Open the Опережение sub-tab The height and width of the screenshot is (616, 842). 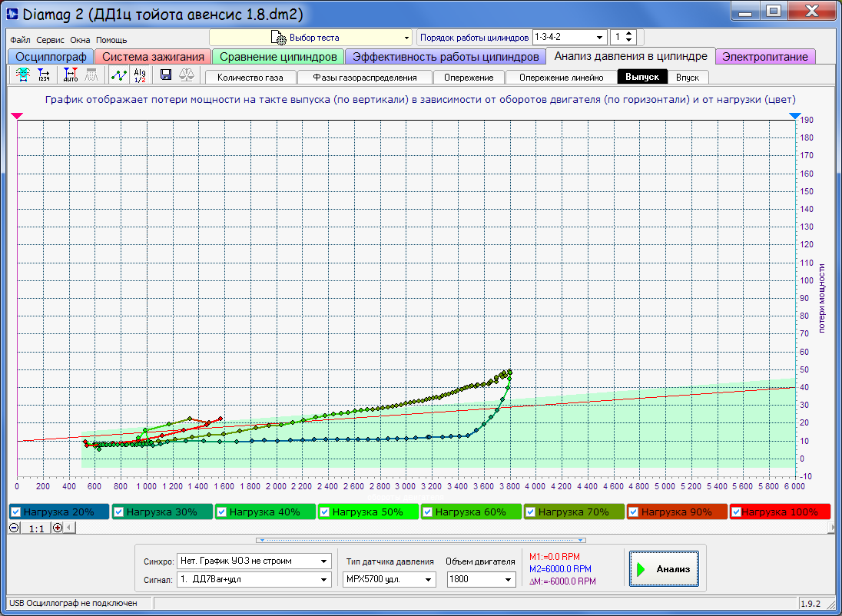click(x=469, y=78)
